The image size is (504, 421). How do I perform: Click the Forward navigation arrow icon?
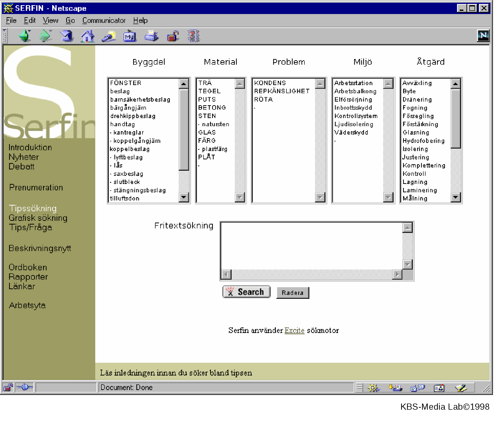tap(46, 36)
